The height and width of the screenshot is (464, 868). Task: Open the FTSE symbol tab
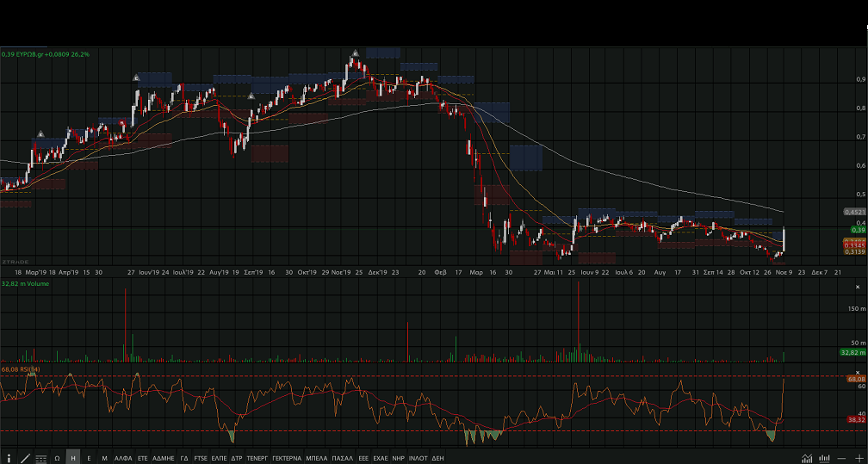click(x=201, y=458)
